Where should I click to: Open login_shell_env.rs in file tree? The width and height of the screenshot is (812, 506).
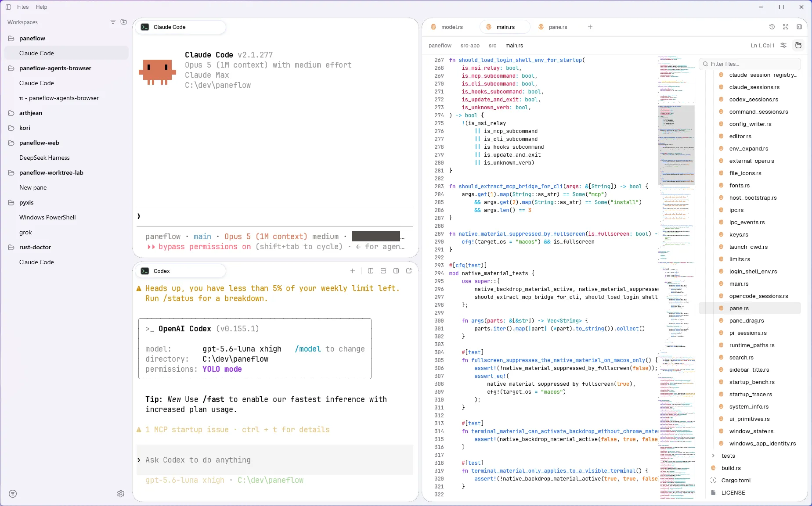click(x=753, y=271)
